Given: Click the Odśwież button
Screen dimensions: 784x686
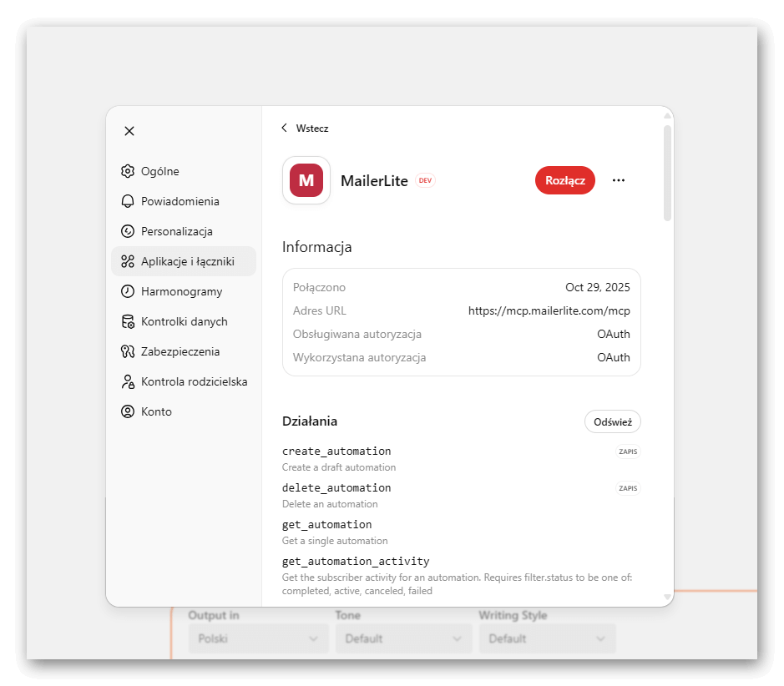Looking at the screenshot, I should pyautogui.click(x=612, y=422).
